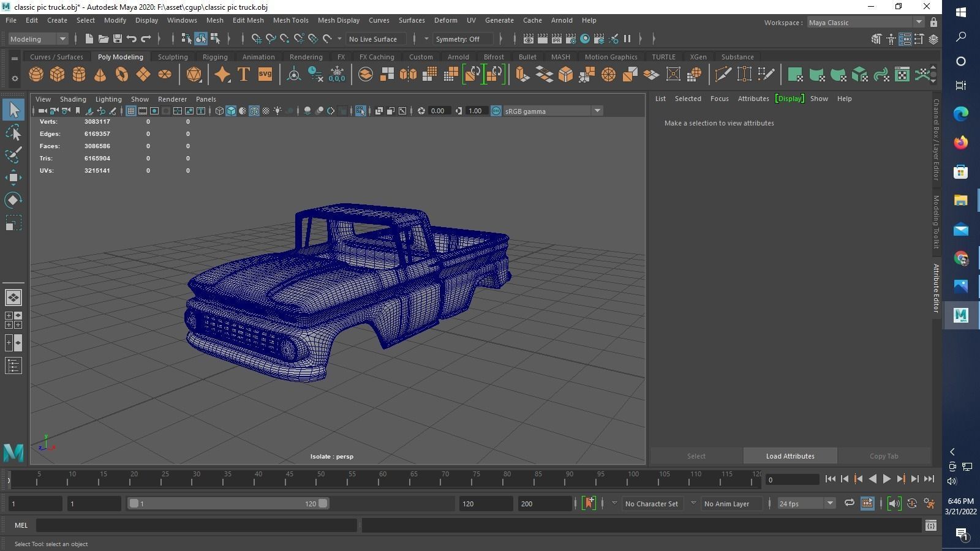The image size is (980, 551).
Task: Activate the Move tool in toolbox
Action: (13, 178)
